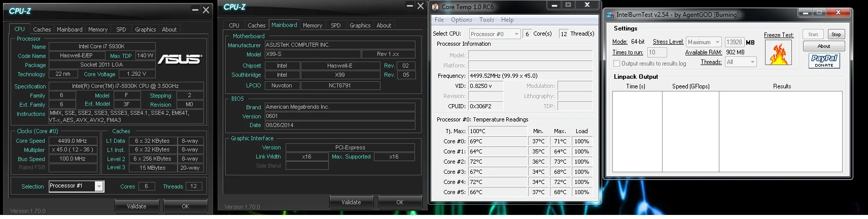Click the Frequency value 4499.52MHz in Core Temp

(x=530, y=76)
